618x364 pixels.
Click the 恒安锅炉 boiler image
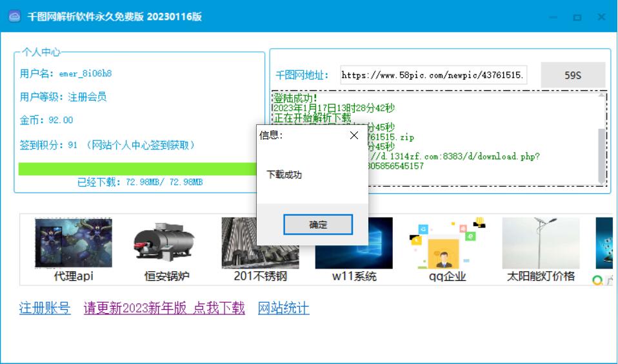164,242
